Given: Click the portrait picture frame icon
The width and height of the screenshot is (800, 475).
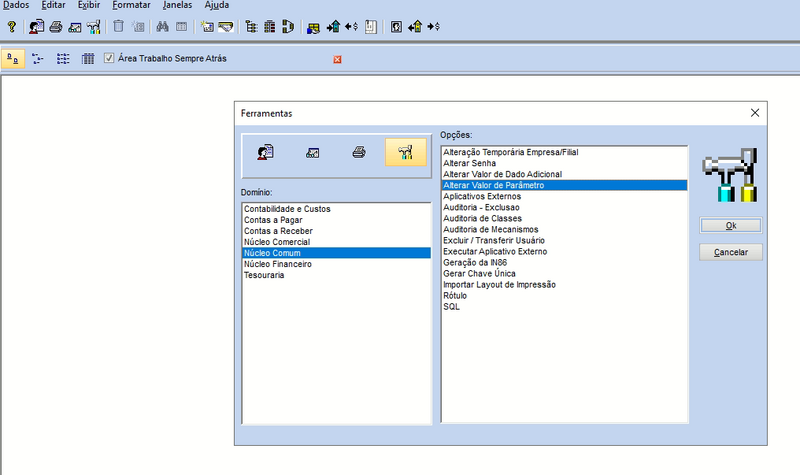Looking at the screenshot, I should [x=396, y=27].
